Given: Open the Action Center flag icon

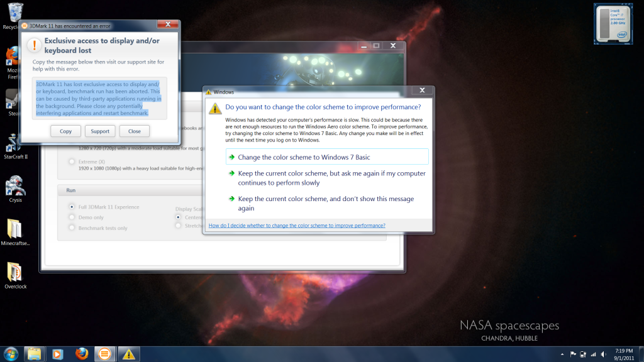Looking at the screenshot, I should 572,354.
